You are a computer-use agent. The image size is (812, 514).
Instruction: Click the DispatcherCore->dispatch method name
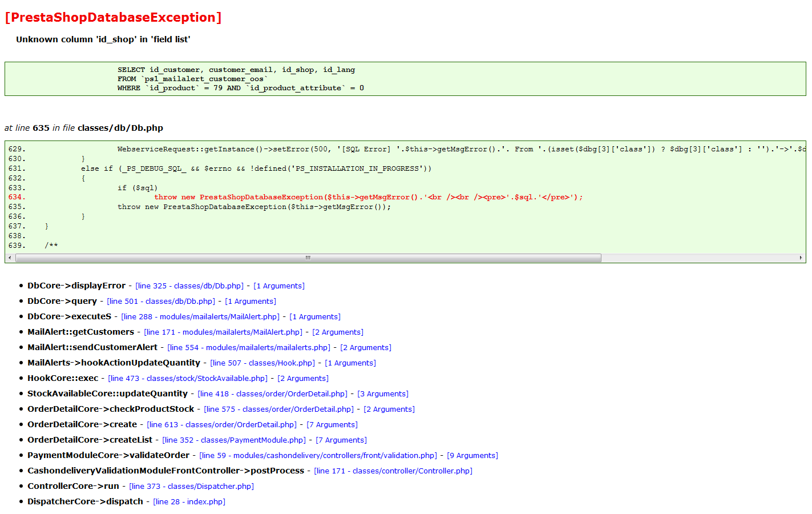point(86,501)
